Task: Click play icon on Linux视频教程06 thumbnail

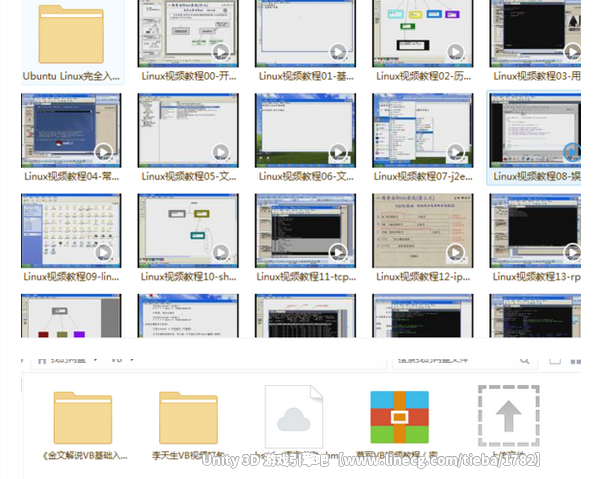Action: click(x=338, y=152)
